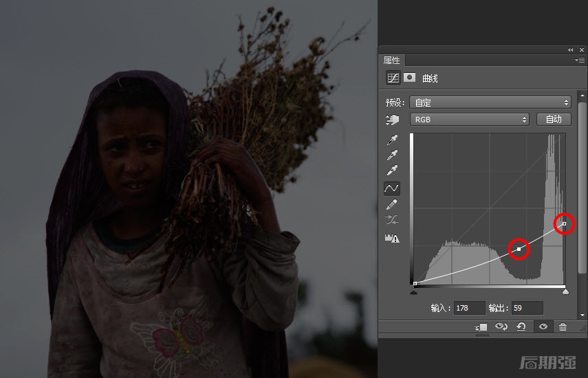Delete the adjustment layer with trash icon
The height and width of the screenshot is (378, 588).
coord(563,326)
